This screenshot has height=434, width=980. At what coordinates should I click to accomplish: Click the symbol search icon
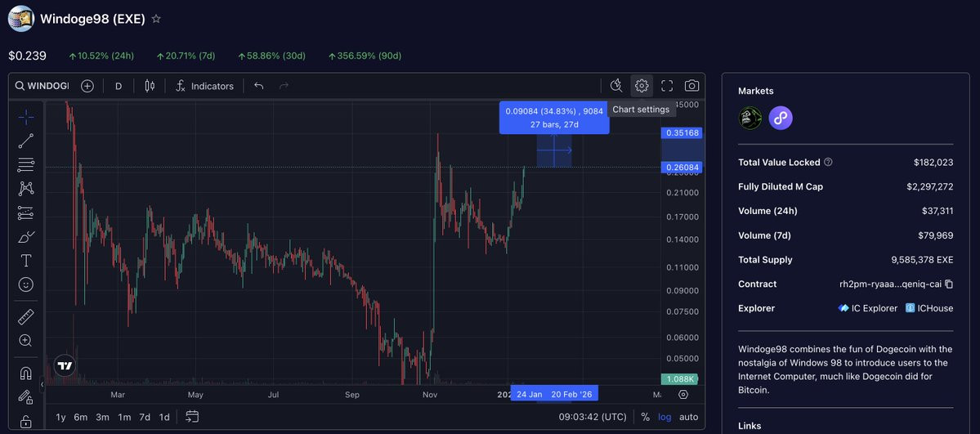(x=20, y=86)
